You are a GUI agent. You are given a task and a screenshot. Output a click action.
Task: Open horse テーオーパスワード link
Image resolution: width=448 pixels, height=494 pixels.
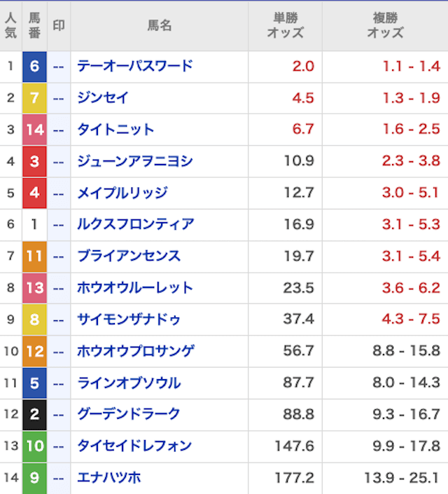[134, 67]
